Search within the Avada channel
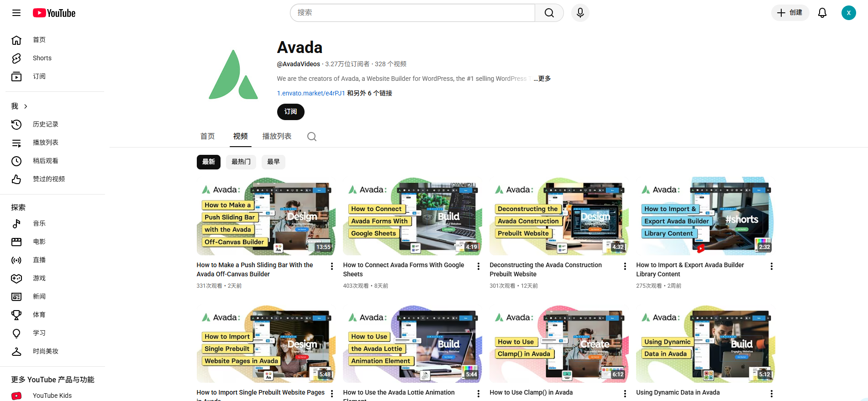The image size is (868, 401). [x=312, y=137]
